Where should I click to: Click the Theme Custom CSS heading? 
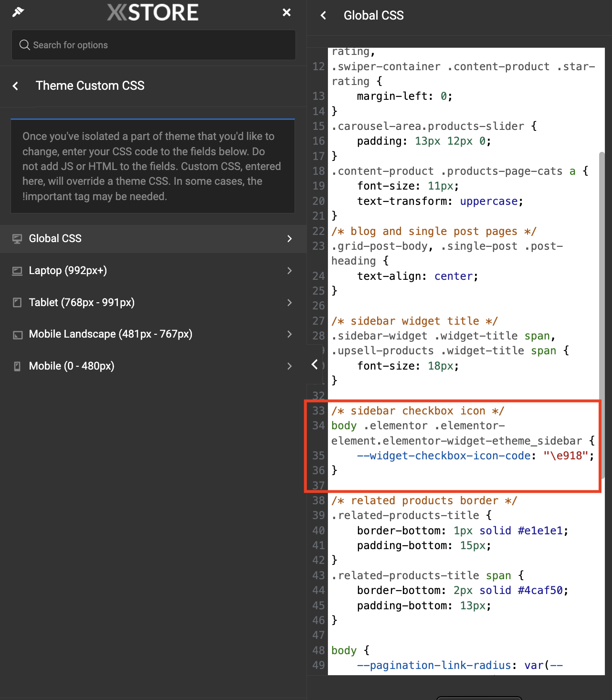coord(90,86)
